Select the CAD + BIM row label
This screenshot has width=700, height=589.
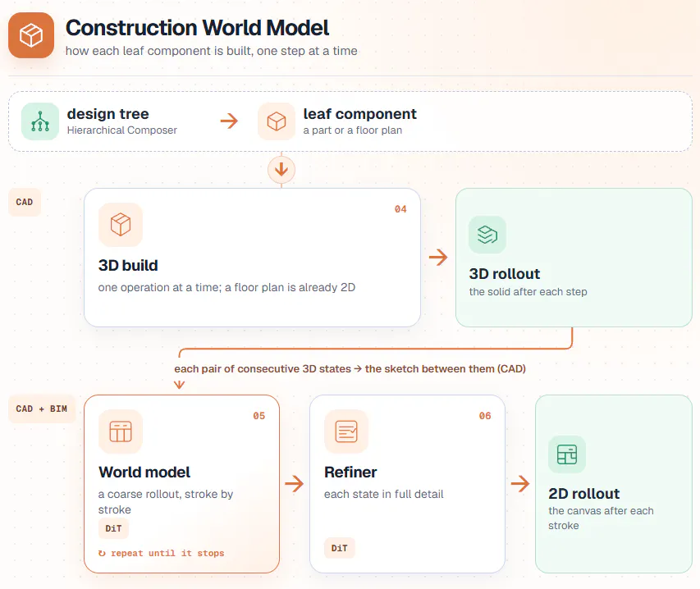click(42, 409)
